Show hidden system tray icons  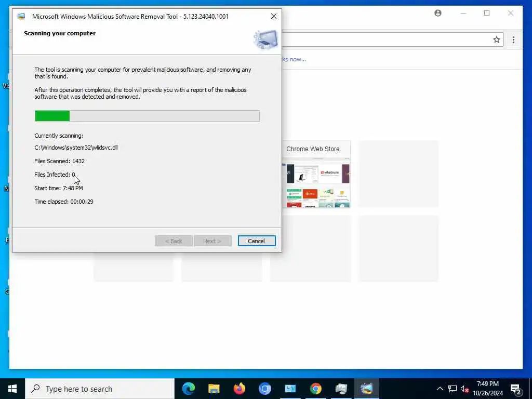[x=440, y=389]
